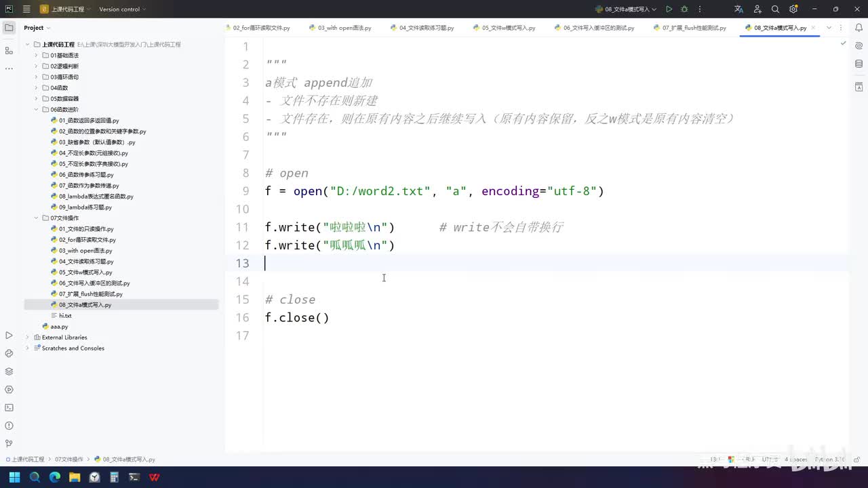Open the Database tool window

[859, 64]
